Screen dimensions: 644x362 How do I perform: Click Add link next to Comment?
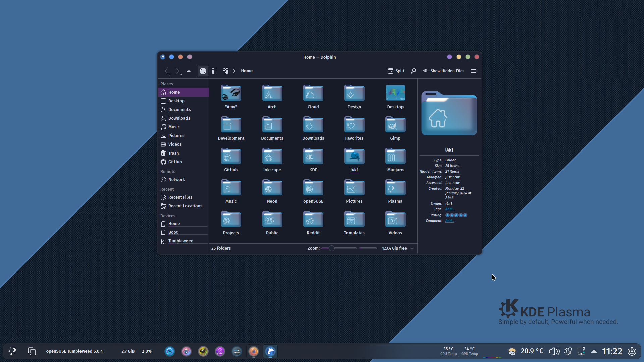tap(449, 221)
